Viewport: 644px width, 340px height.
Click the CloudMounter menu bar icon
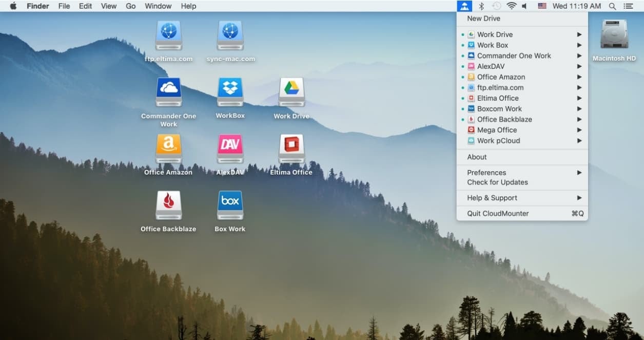click(x=464, y=6)
